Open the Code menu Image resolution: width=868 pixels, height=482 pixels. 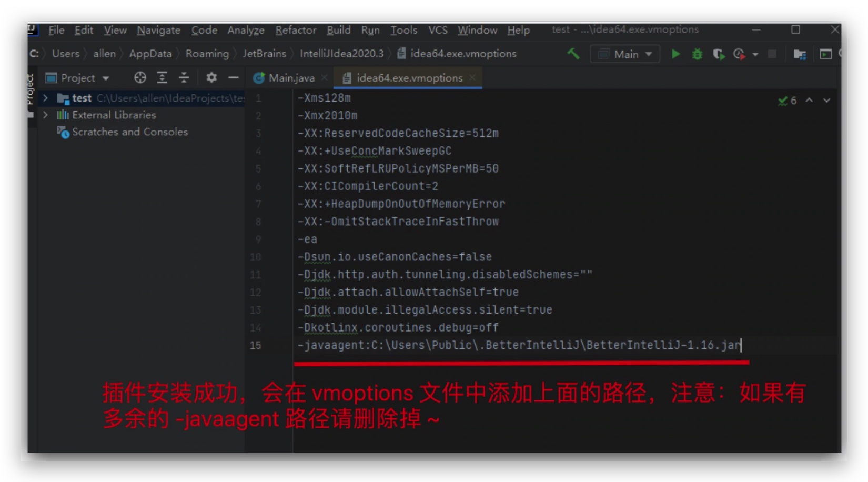tap(204, 30)
